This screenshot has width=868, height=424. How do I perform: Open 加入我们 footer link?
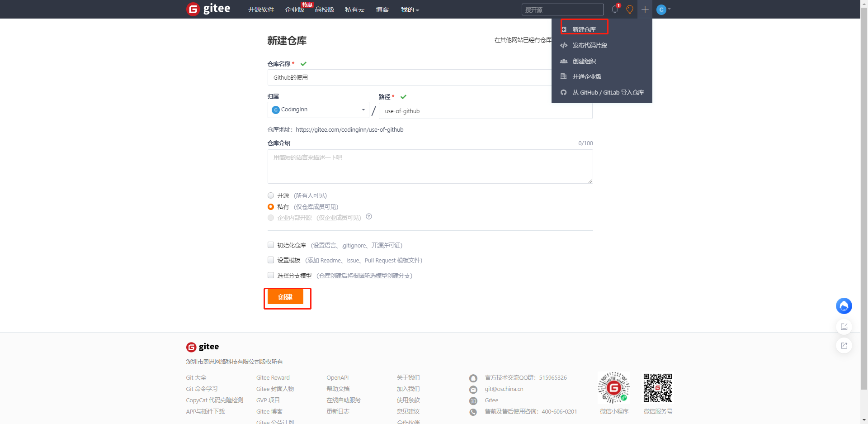pos(408,389)
